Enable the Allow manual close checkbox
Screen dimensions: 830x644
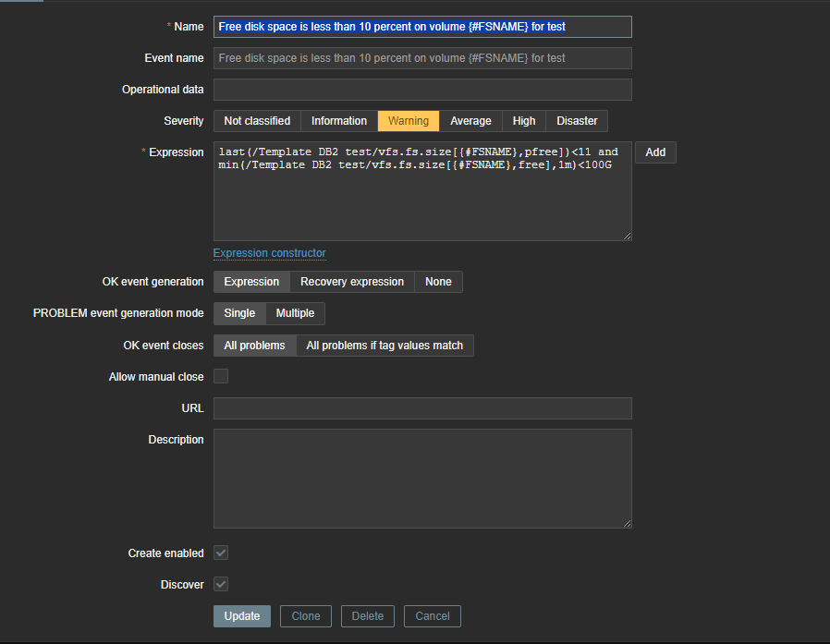[x=221, y=376]
